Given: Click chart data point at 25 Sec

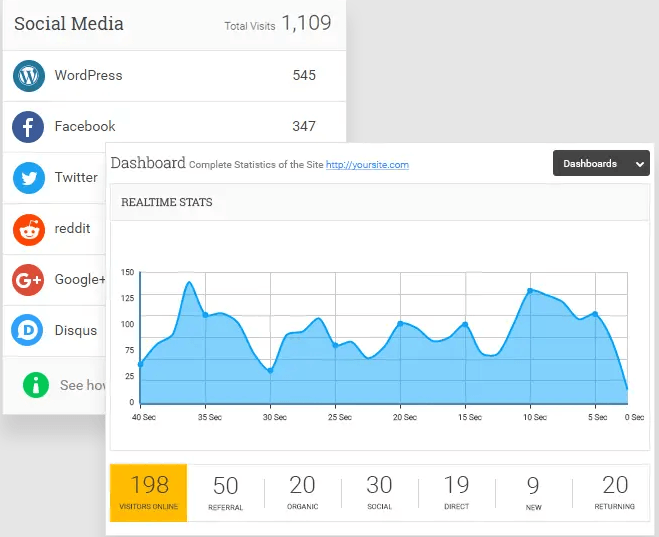Looking at the screenshot, I should tap(335, 345).
